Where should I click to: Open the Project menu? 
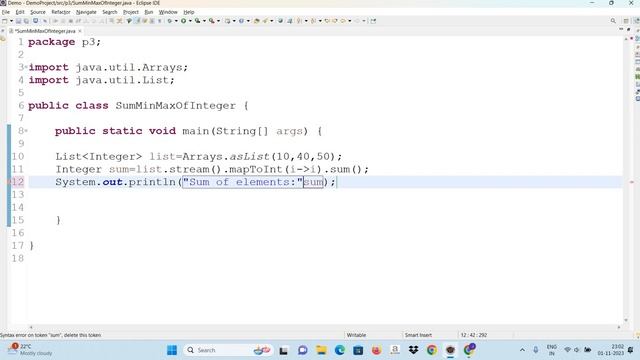pos(131,12)
